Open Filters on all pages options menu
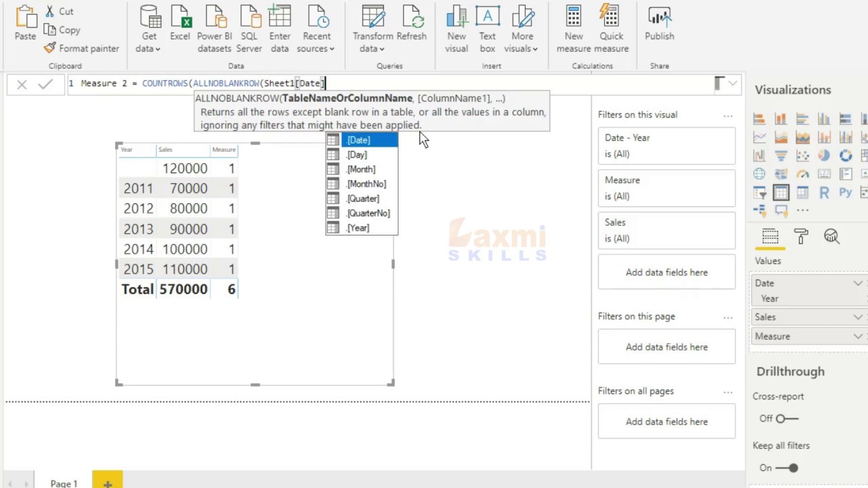Viewport: 868px width, 488px height. pos(728,391)
